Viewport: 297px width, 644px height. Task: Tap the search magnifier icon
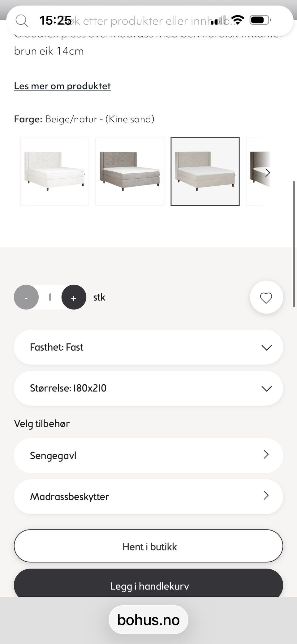22,21
